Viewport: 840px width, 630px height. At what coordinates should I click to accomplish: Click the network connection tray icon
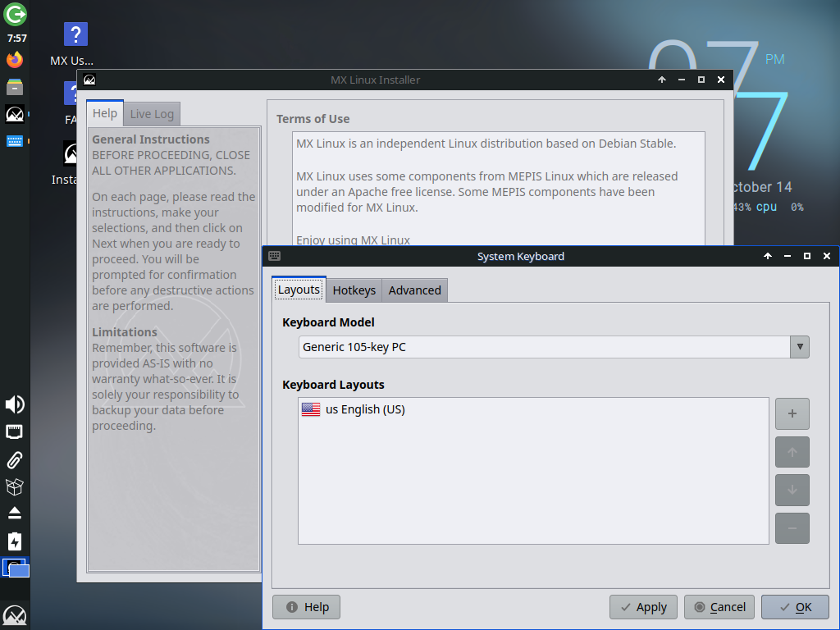pos(15,431)
